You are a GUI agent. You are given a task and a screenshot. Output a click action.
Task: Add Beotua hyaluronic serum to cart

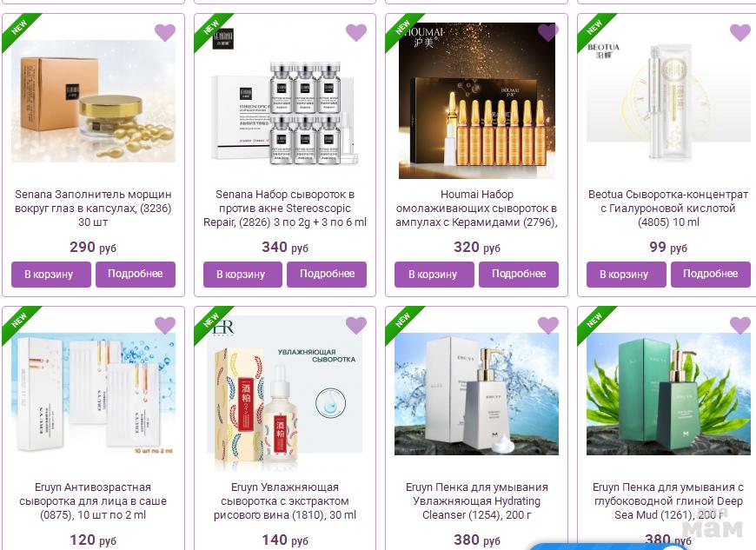pyautogui.click(x=627, y=275)
